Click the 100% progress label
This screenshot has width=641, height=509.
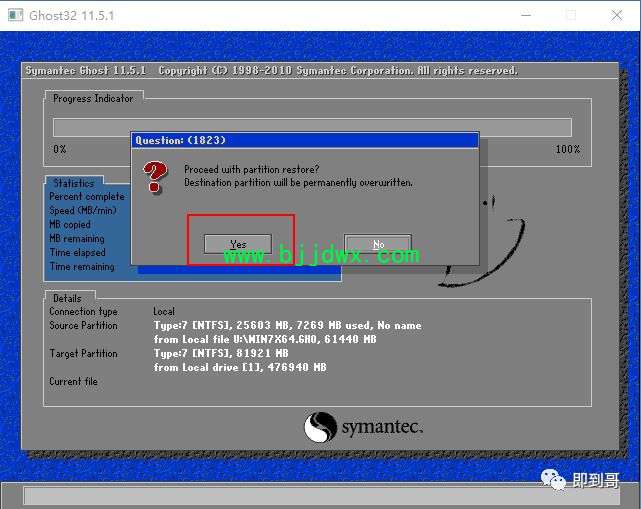(567, 149)
